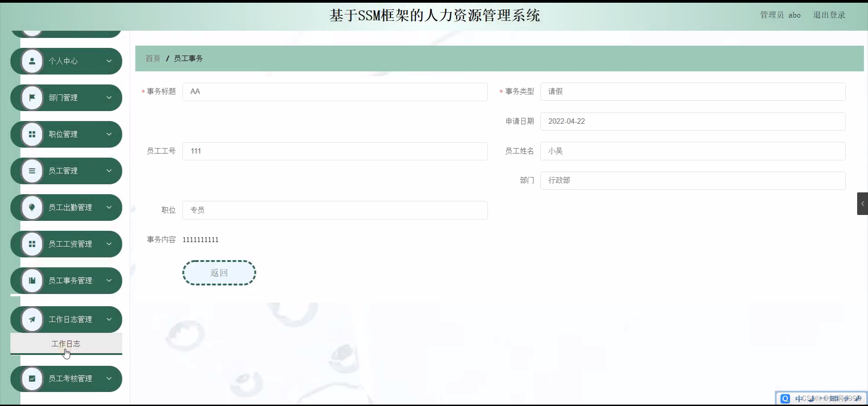Expand the 个人中心 chevron

[109, 61]
